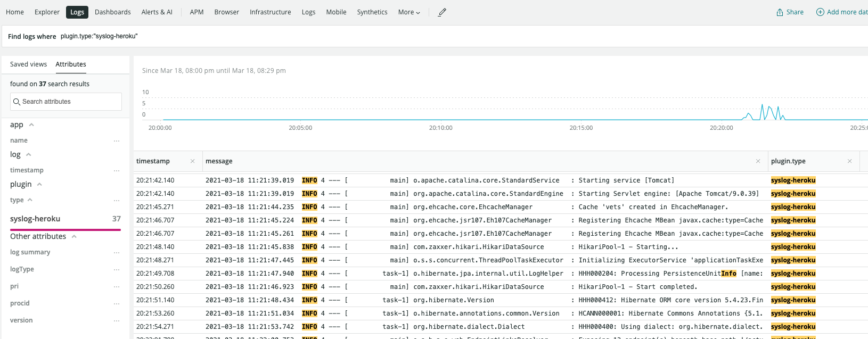Open the Browser tab

click(x=227, y=12)
